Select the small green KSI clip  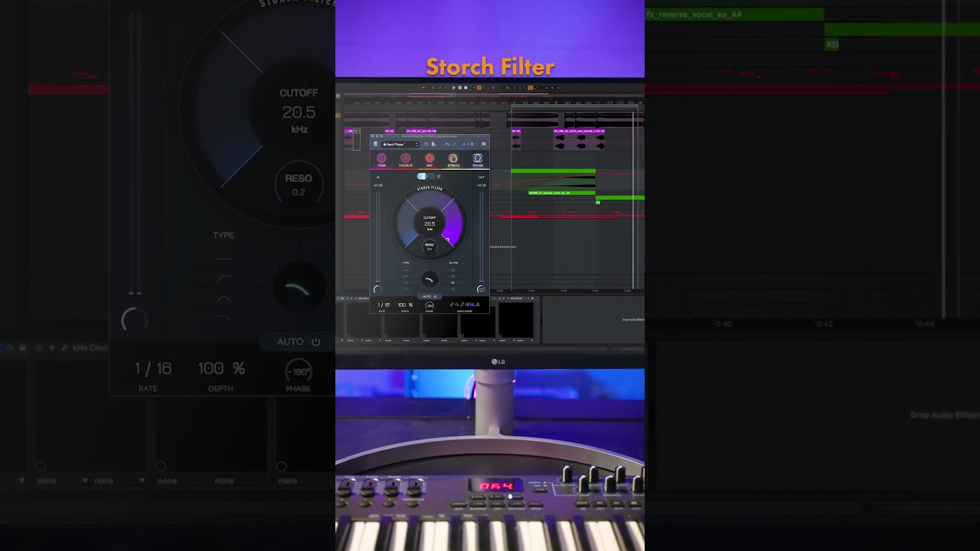pos(598,202)
